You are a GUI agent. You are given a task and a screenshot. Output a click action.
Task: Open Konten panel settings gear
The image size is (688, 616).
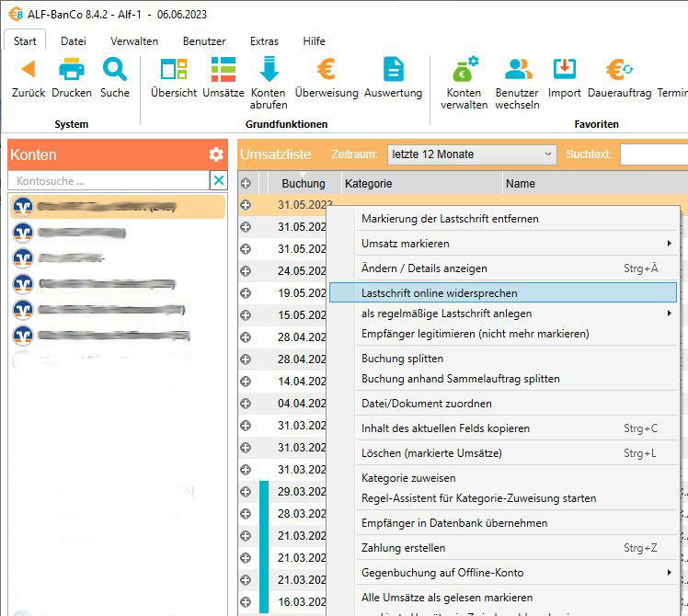(216, 154)
